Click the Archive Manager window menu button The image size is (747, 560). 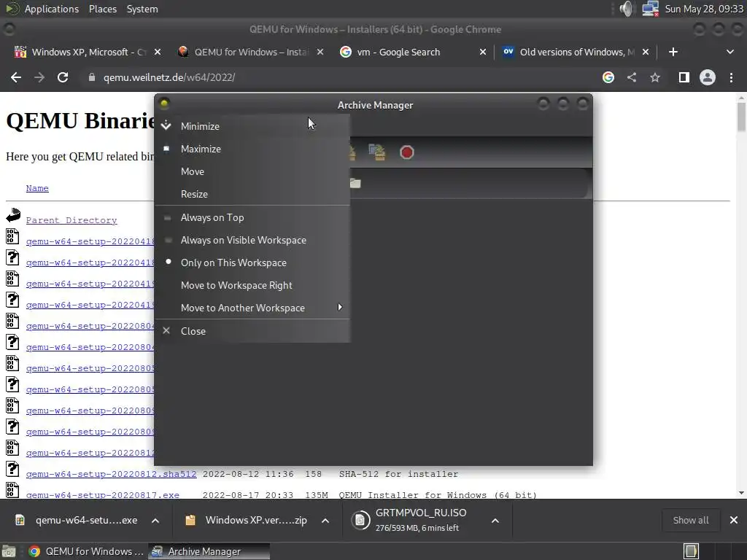point(164,104)
